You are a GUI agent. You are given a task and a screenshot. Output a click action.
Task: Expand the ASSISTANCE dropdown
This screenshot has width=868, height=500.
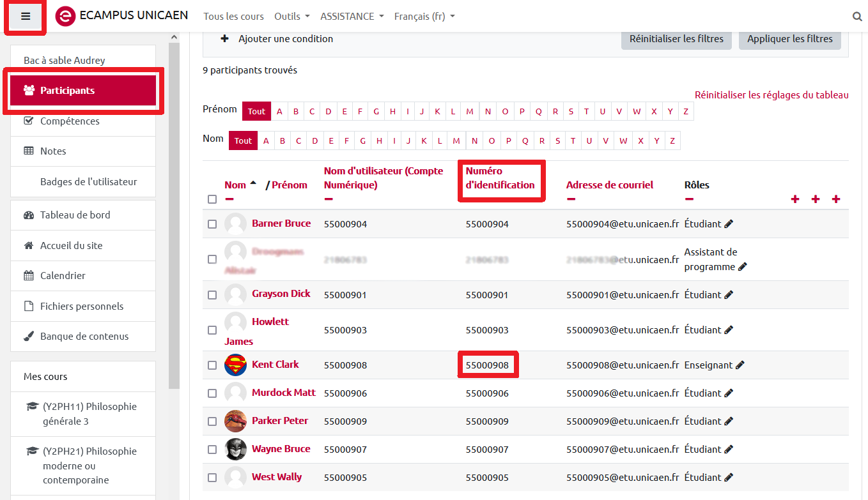tap(352, 17)
